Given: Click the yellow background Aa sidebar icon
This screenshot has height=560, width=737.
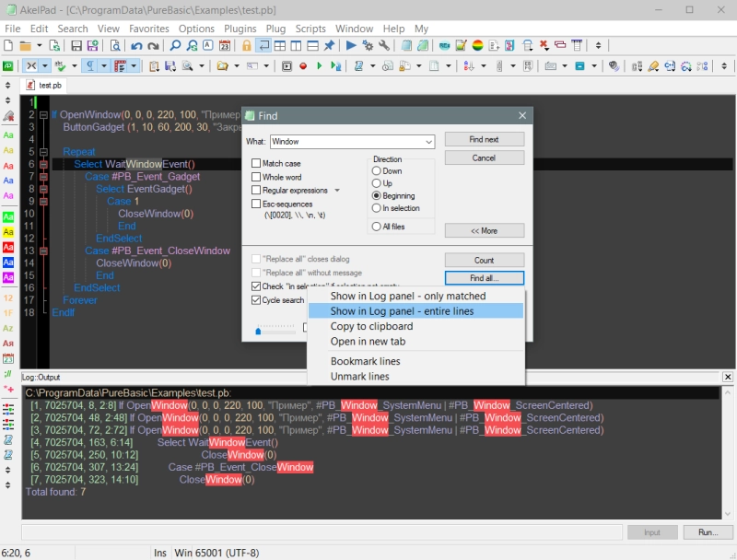Looking at the screenshot, I should (x=8, y=232).
